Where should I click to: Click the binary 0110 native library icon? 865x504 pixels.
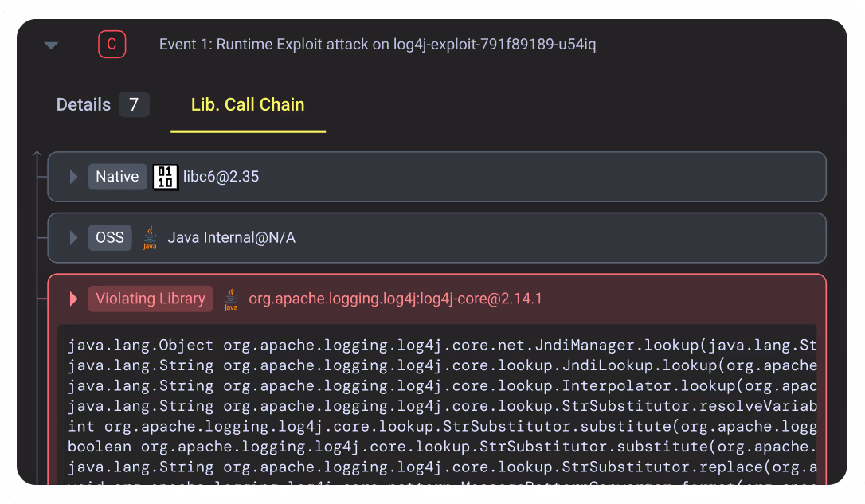pos(165,177)
